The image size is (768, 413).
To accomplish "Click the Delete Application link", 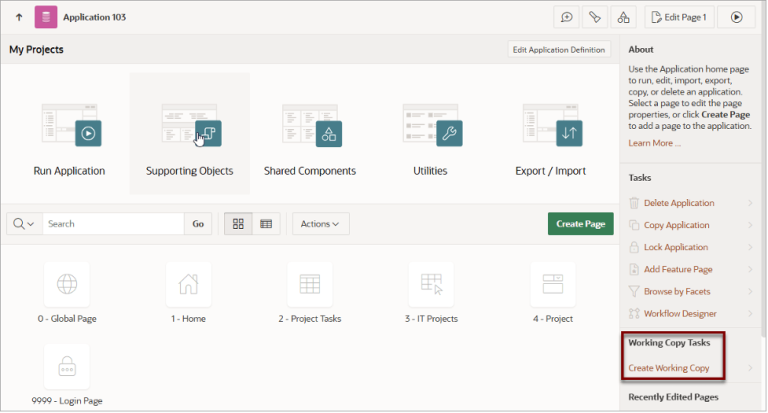I will [679, 203].
